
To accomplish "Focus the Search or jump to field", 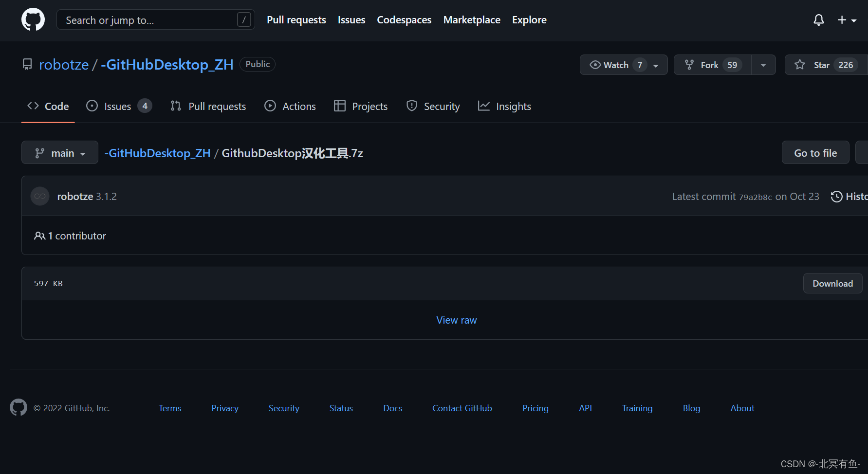I will [156, 20].
